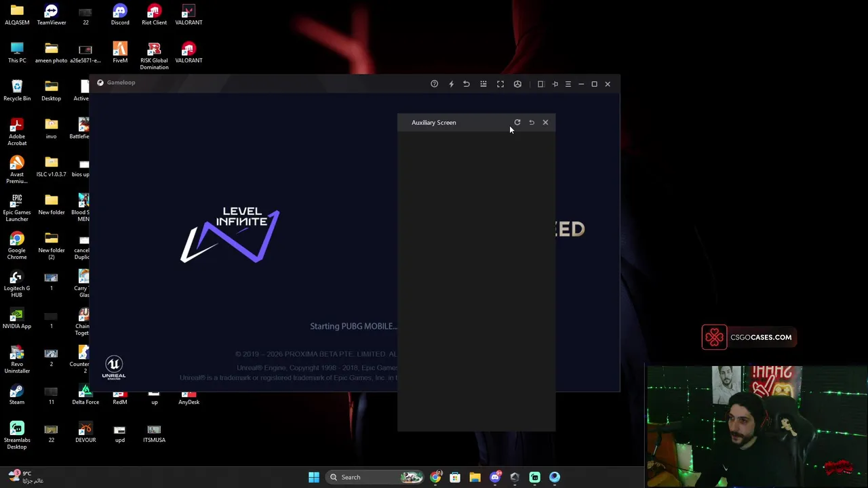Viewport: 868px width, 488px height.
Task: Click the Starting PUBG MOBILE text
Action: (353, 326)
